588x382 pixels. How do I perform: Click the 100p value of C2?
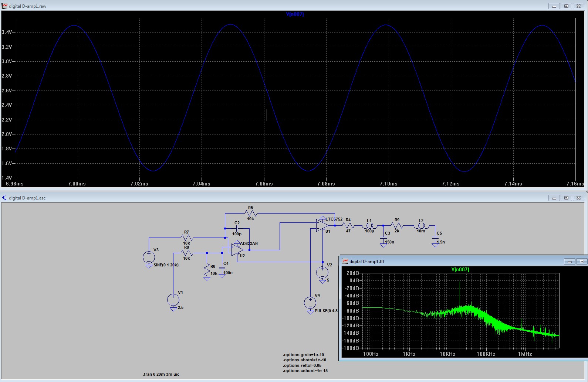point(237,234)
